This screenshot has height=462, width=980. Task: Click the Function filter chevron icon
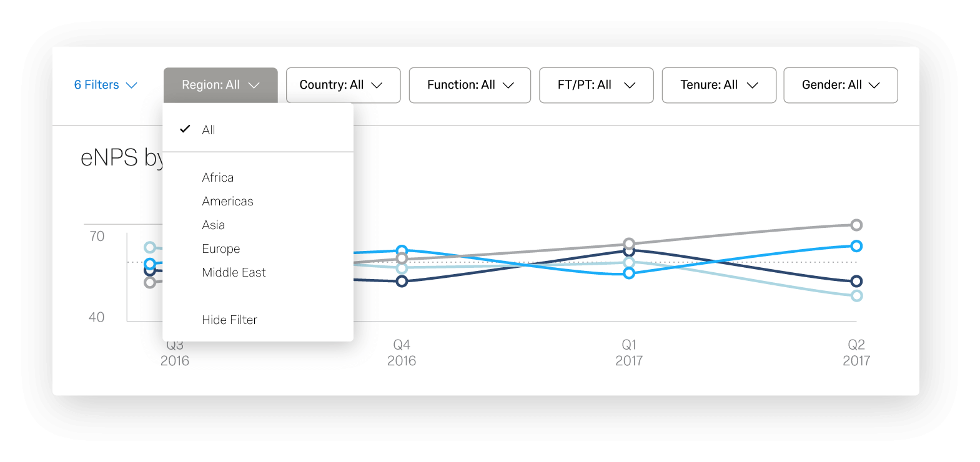point(508,86)
